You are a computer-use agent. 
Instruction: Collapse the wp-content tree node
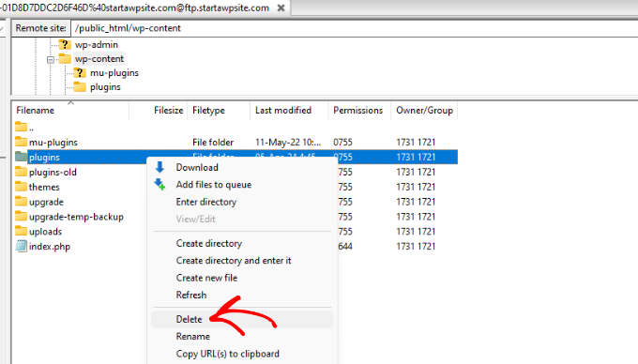point(51,60)
